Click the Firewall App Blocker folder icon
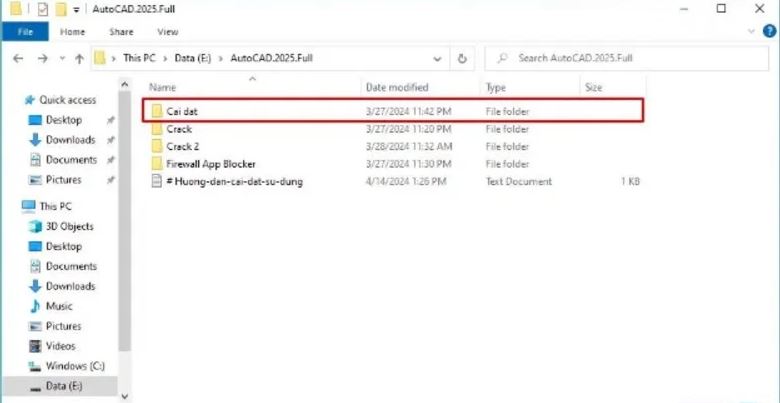 point(157,164)
